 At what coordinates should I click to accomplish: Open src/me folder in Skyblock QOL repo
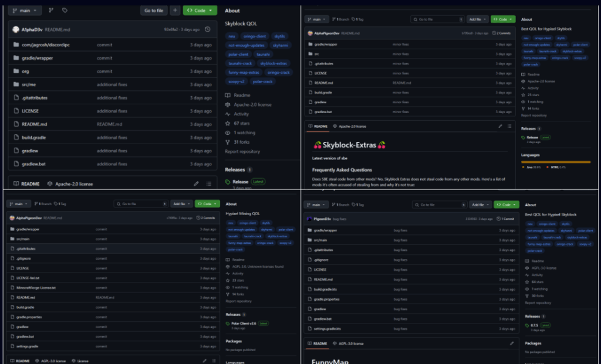(29, 84)
